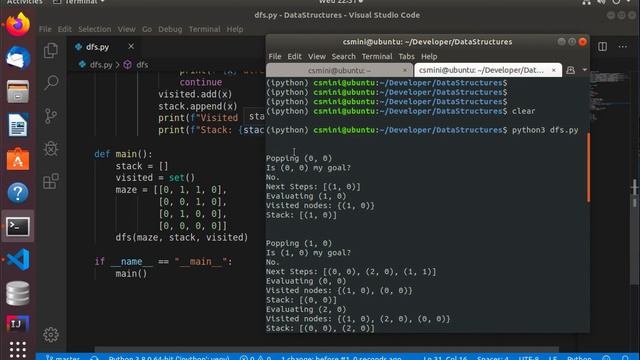Open terminal window Tabs menu
Viewport: 640px width, 360px height.
click(406, 57)
